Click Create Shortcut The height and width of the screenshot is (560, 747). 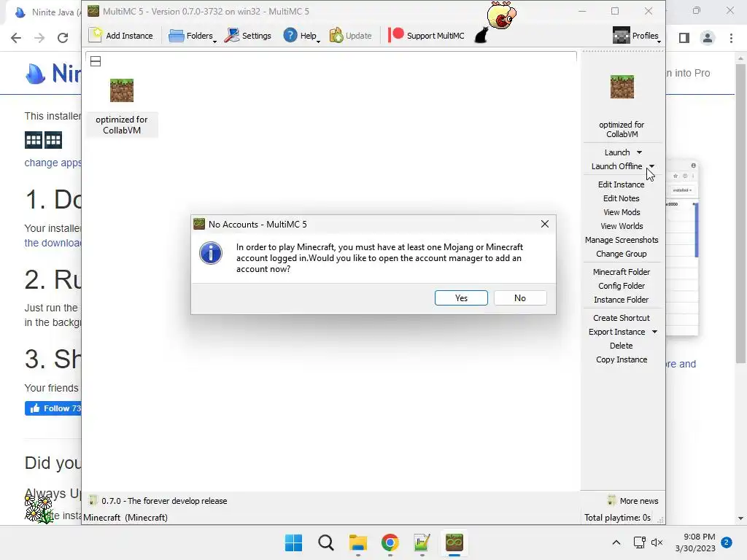(x=622, y=317)
